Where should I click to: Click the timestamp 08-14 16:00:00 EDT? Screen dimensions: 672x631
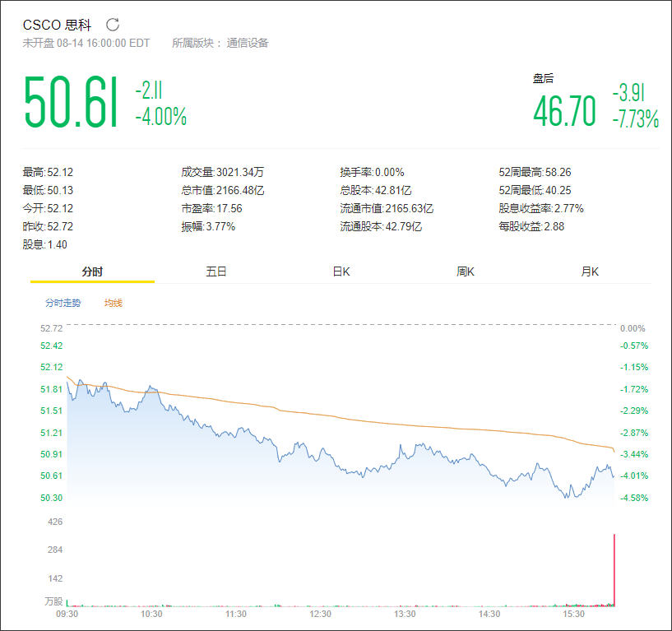(x=104, y=43)
